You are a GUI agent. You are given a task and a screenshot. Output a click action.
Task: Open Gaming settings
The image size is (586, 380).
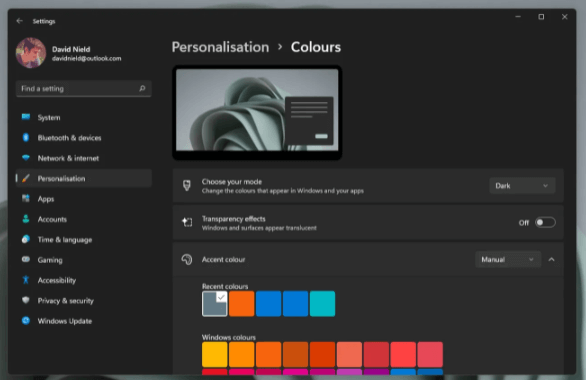(84, 260)
